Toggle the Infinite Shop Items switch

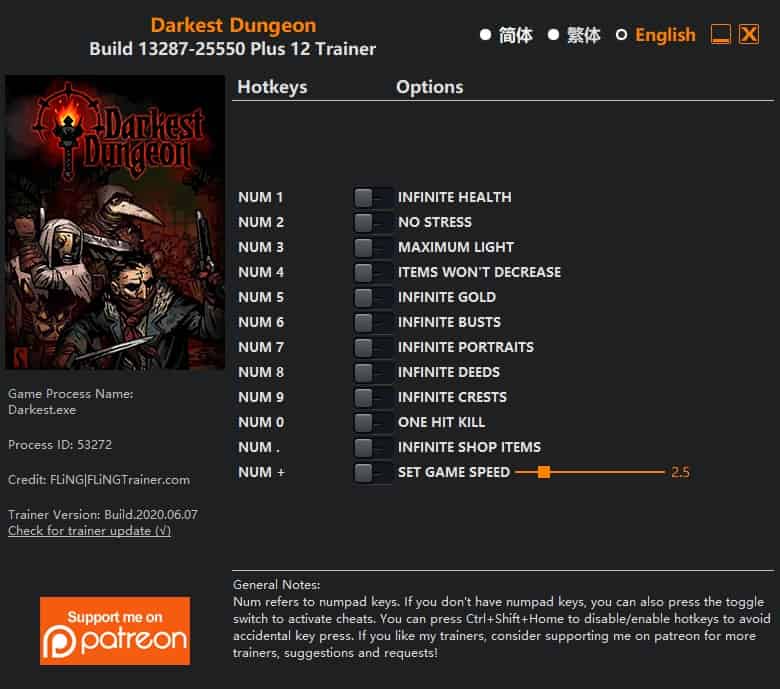tap(372, 447)
